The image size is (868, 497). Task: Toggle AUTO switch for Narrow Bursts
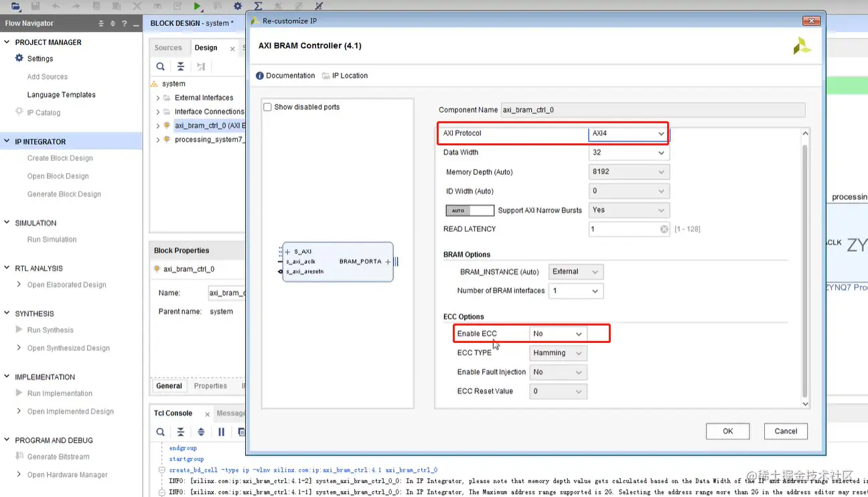pyautogui.click(x=469, y=210)
